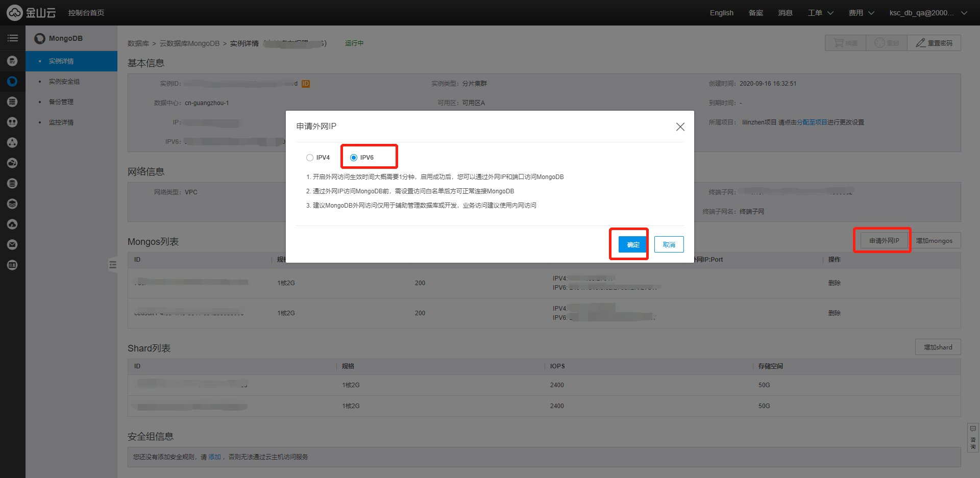
Task: Open the 分配至项目 link
Action: pos(812,122)
